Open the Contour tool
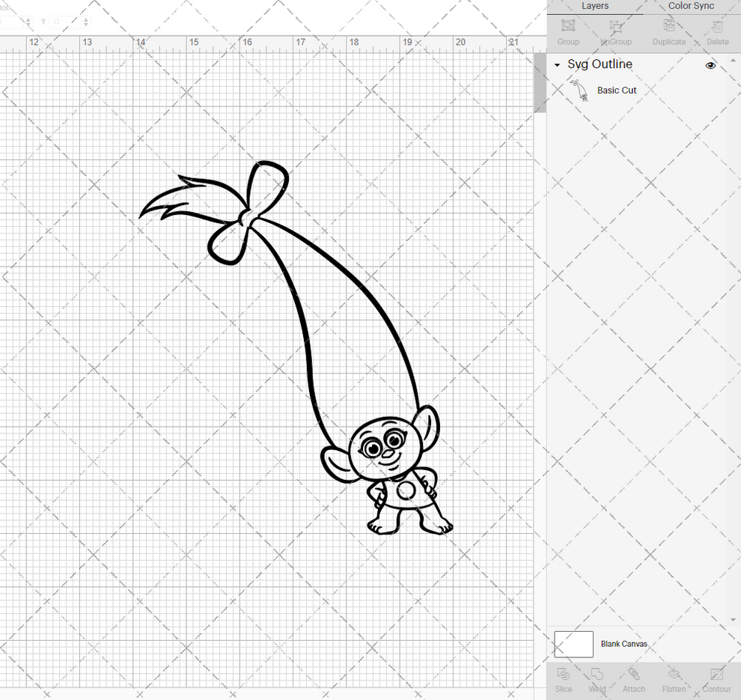 [x=716, y=680]
